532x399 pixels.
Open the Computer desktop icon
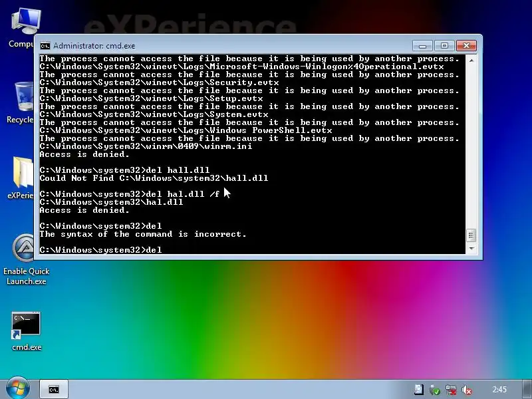coord(25,27)
